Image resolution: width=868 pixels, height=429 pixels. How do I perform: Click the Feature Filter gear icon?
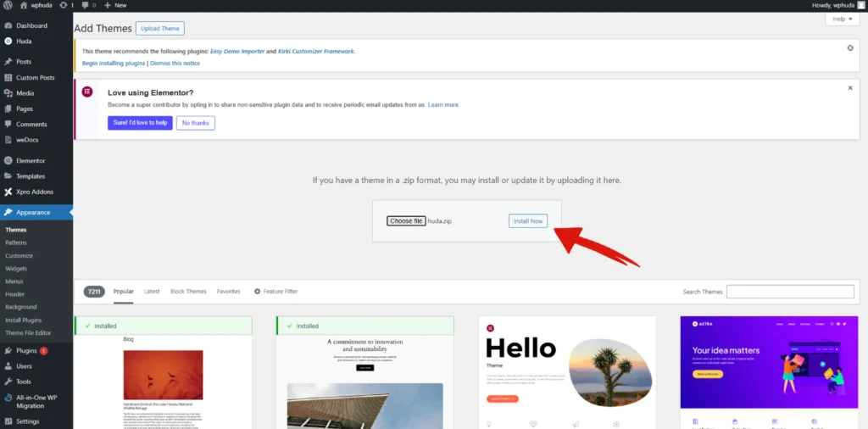257,291
